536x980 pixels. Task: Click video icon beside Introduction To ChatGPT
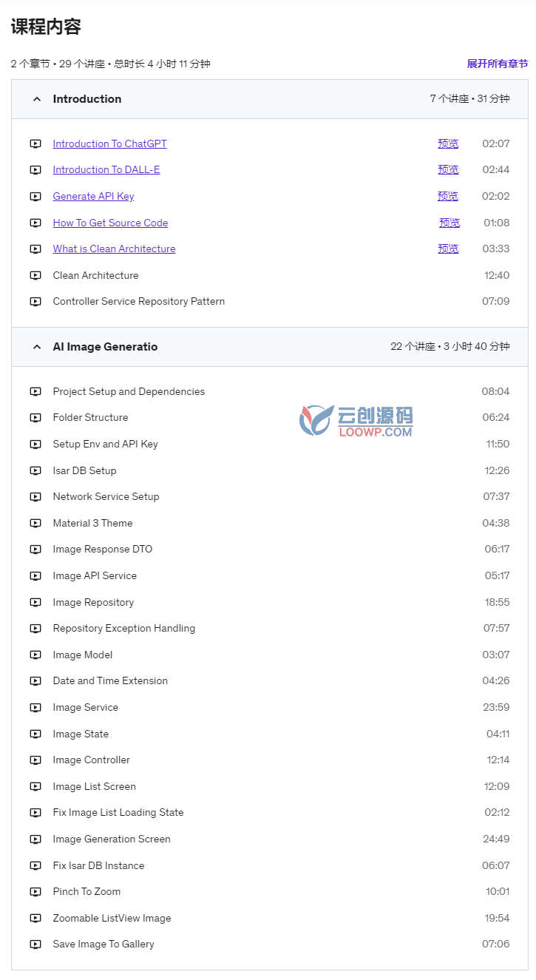tap(35, 144)
